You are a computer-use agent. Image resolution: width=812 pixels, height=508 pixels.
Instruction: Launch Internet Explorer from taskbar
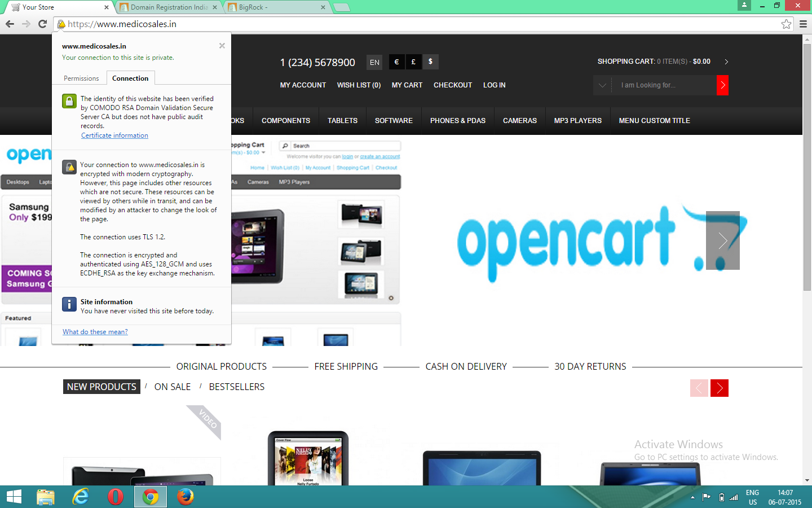click(81, 497)
